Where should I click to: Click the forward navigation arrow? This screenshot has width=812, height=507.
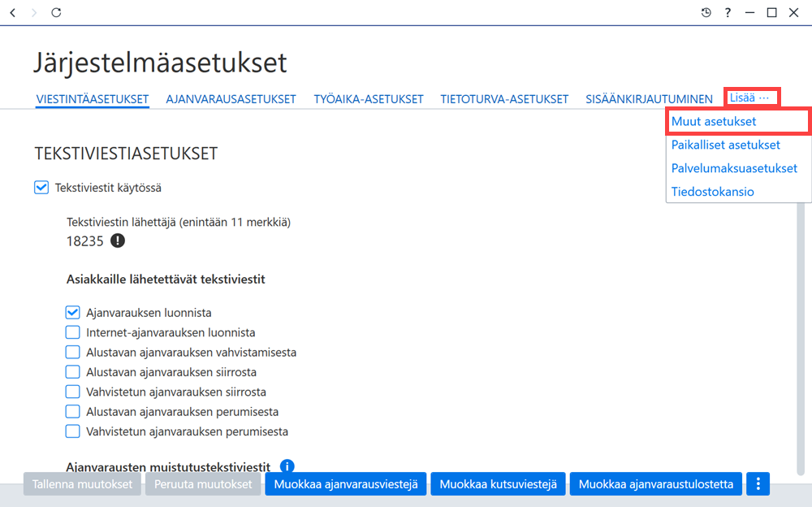34,12
